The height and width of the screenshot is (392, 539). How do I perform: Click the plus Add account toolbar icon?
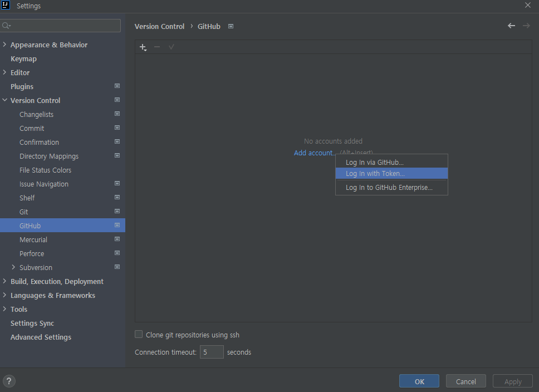pyautogui.click(x=143, y=47)
